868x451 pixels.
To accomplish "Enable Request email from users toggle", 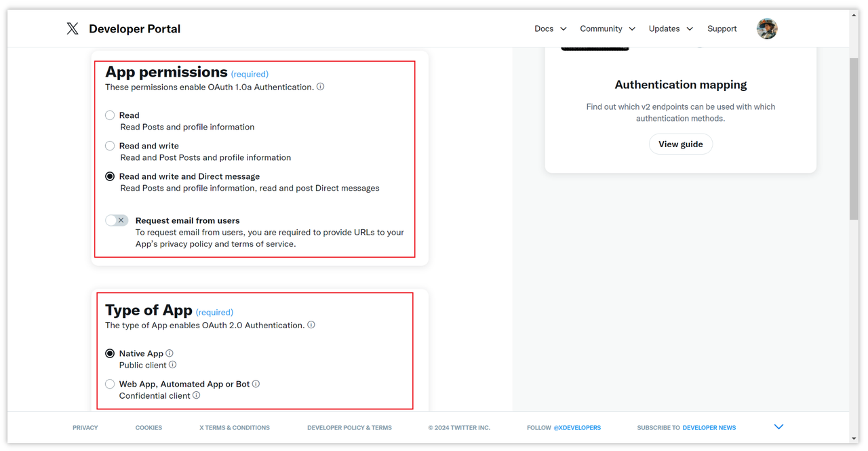I will [x=117, y=220].
